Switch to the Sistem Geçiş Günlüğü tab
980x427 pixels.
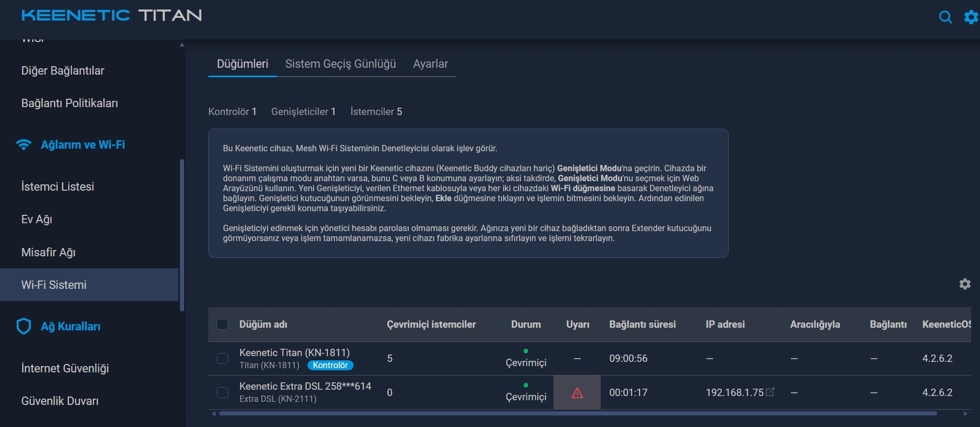[340, 64]
